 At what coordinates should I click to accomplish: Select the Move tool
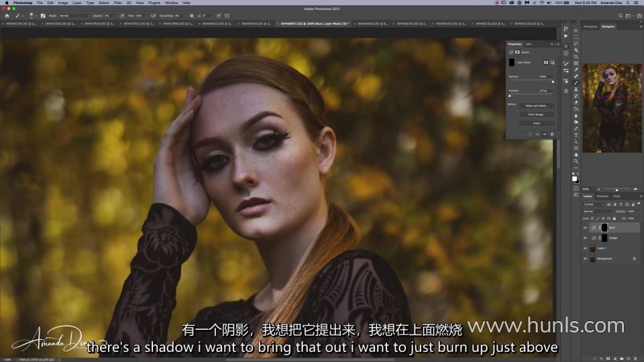point(576,30)
